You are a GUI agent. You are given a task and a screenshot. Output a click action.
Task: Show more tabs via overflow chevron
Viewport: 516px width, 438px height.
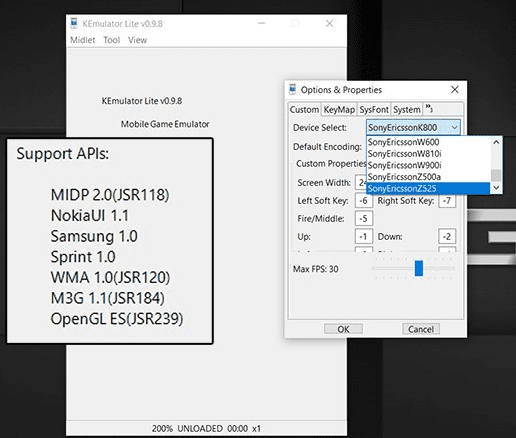point(429,108)
